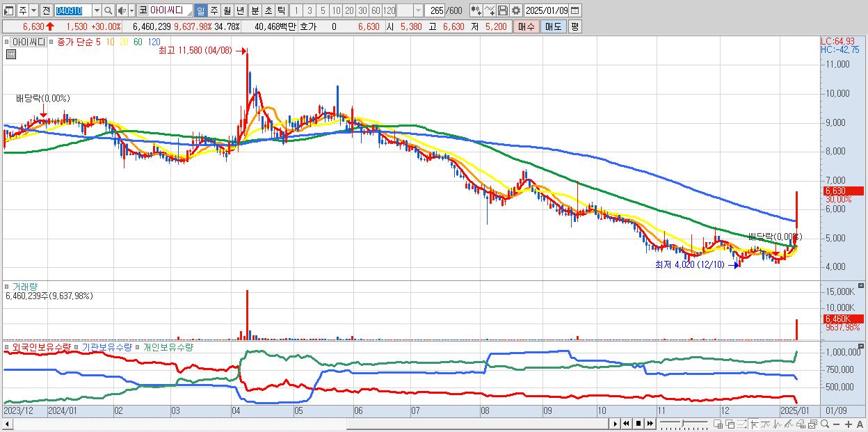Toggle the 전 button in the toolbar

47,10
